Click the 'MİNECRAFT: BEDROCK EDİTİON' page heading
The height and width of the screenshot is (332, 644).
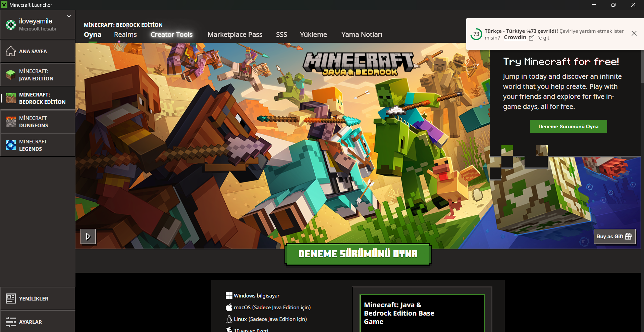coord(123,25)
